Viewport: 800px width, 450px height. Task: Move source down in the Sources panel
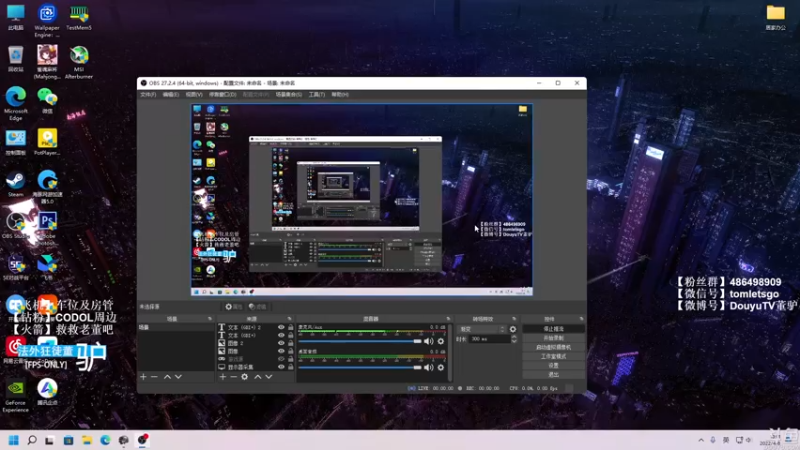[x=269, y=377]
